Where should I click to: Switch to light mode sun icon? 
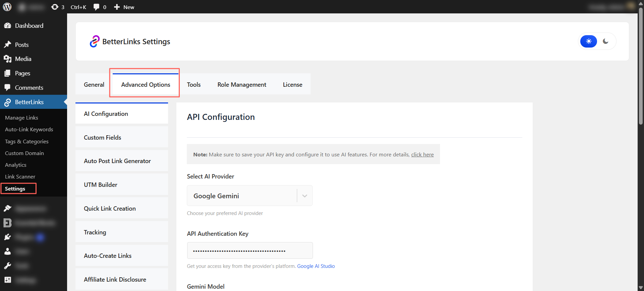click(x=589, y=41)
